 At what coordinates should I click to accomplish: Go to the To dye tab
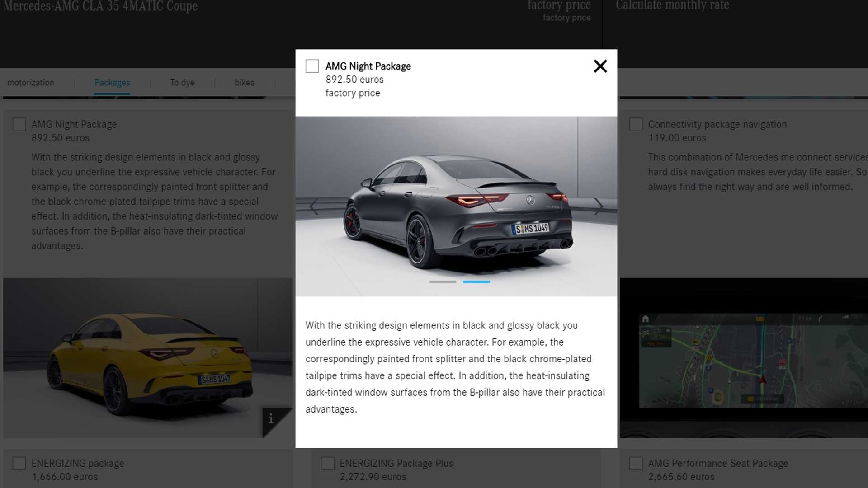coord(182,83)
